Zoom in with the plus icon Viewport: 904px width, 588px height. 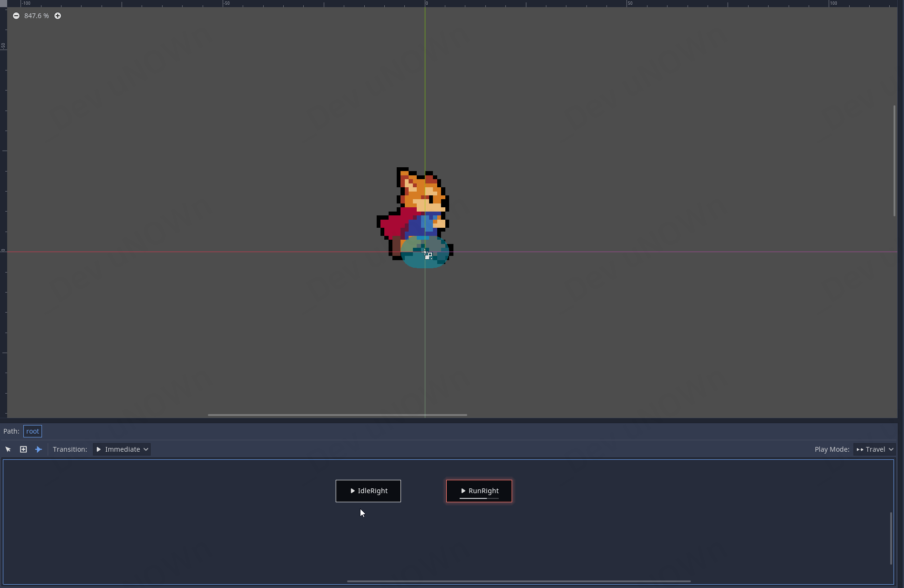pyautogui.click(x=58, y=16)
